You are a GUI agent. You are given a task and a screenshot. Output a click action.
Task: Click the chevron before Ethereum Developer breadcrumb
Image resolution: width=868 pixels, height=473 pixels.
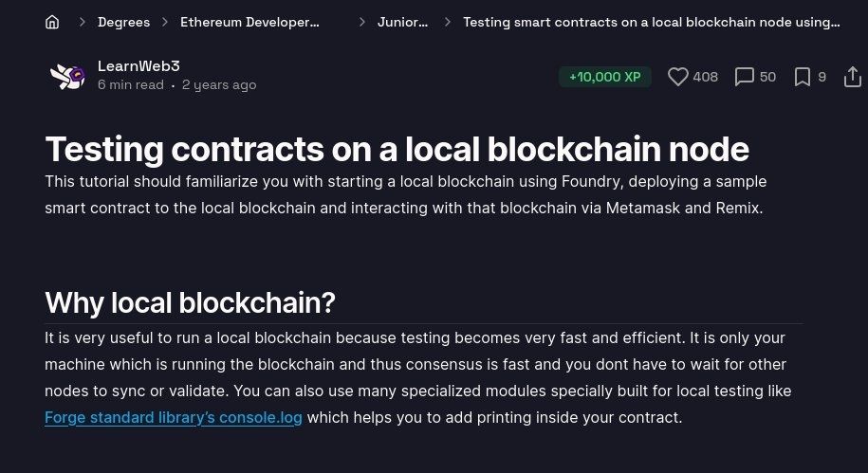coord(165,22)
